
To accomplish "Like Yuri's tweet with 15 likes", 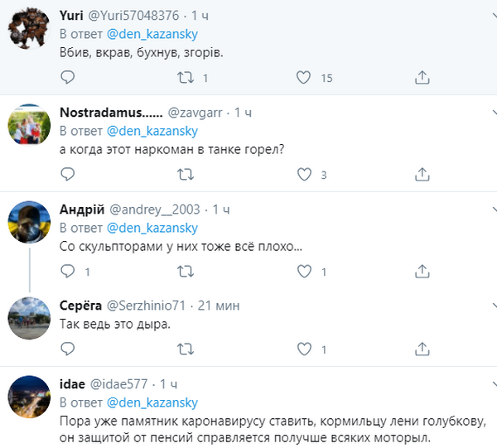I will click(304, 78).
